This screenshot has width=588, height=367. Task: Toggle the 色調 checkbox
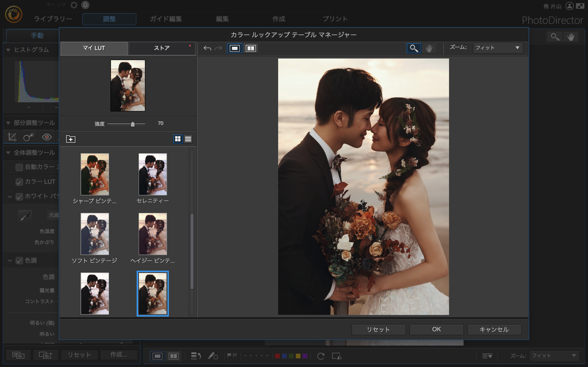(19, 261)
